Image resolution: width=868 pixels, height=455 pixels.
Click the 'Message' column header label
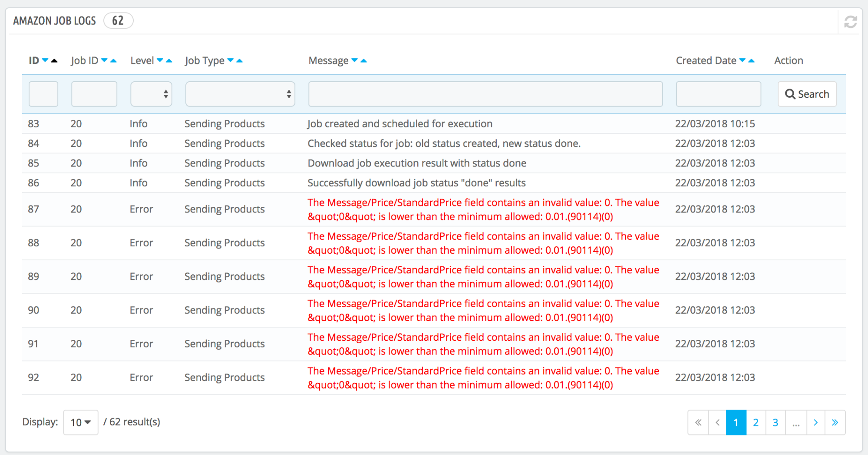pos(328,60)
